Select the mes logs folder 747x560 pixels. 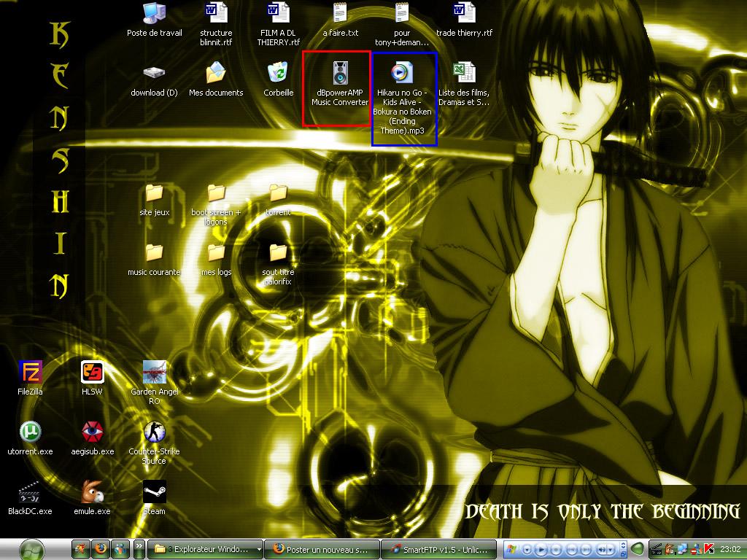216,260
